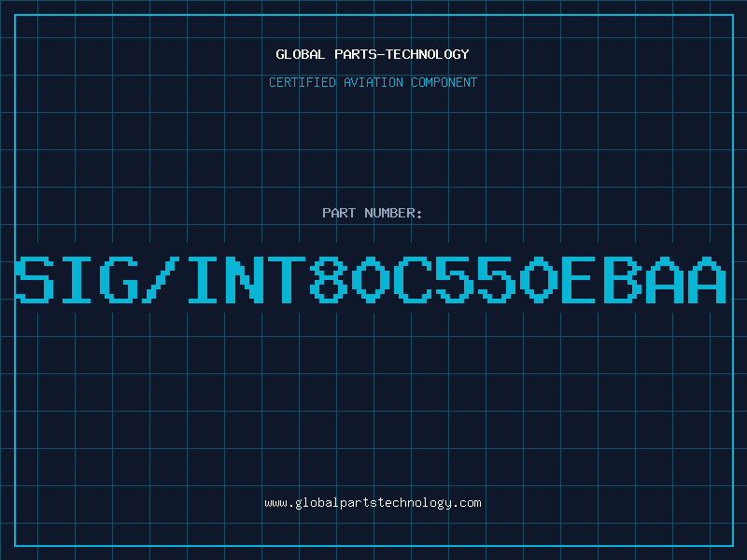Open the www.globalpartstechnology.com link
747x560 pixels.
[x=373, y=503]
